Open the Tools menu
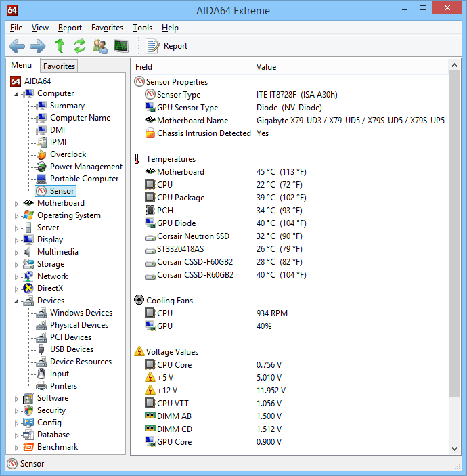The image size is (467, 476). coord(142,28)
